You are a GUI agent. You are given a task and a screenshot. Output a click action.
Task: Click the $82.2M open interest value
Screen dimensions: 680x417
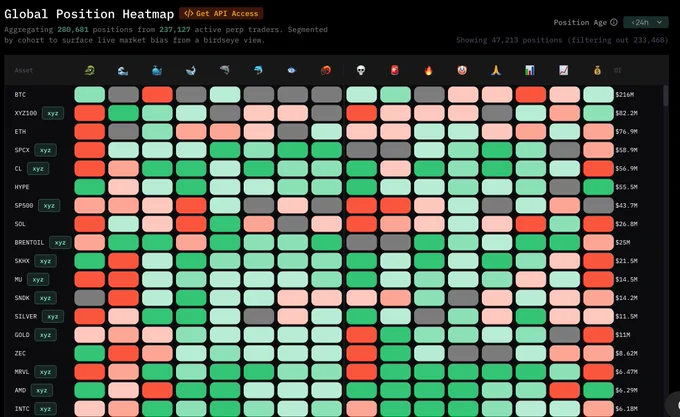[627, 113]
